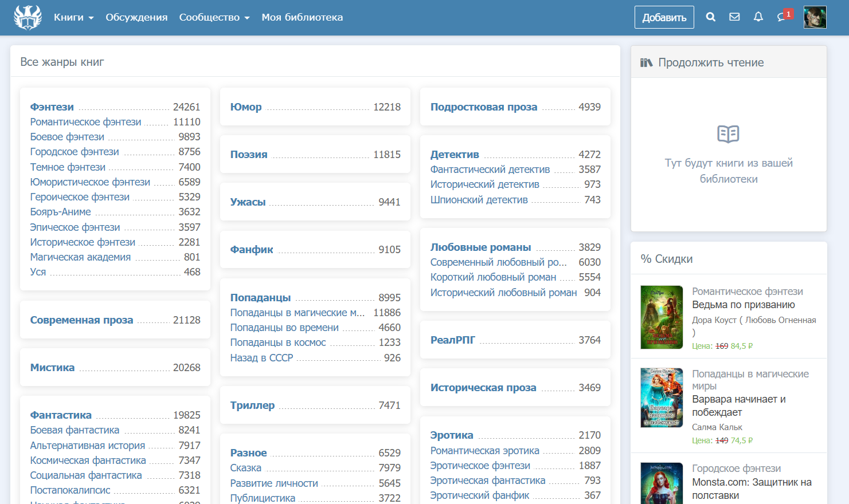Open the Эротика genre

452,435
